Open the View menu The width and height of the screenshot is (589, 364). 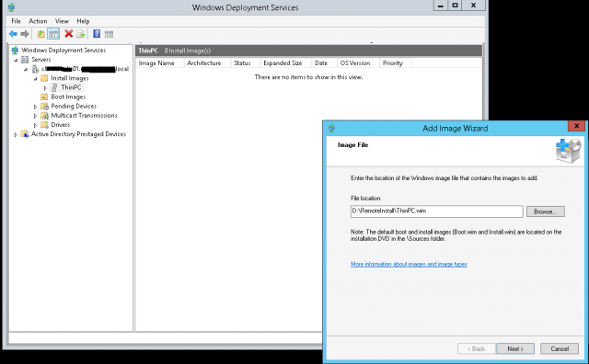point(62,21)
